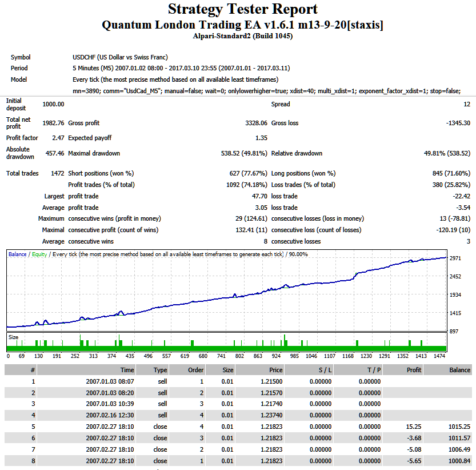Viewport: 476px width, 470px height.
Task: Select largest loss trade value '-22.42'
Action: 462,196
